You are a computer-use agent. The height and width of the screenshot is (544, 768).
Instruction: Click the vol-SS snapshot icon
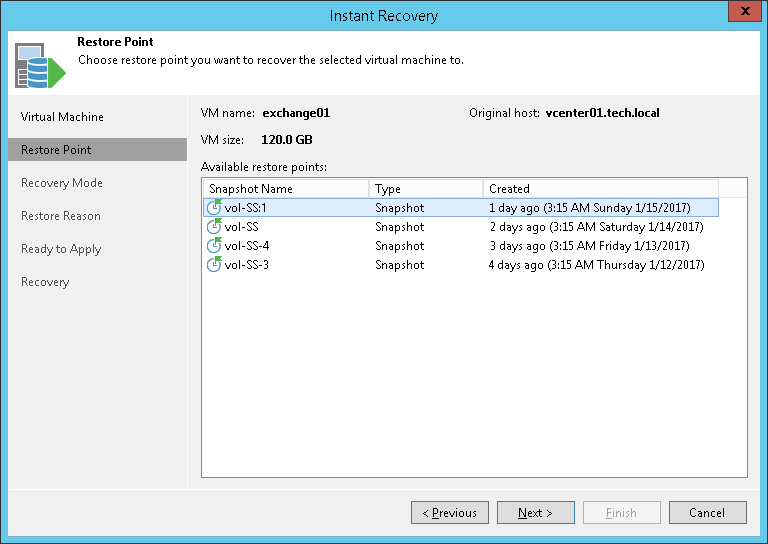point(214,227)
